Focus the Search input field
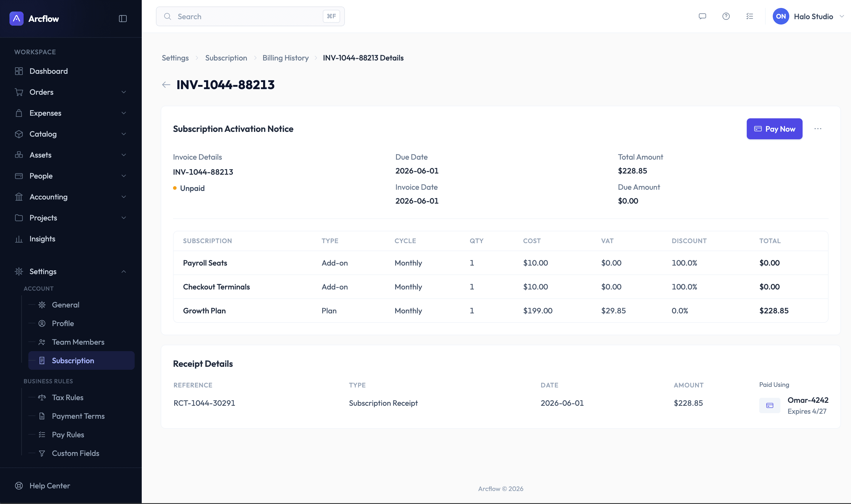This screenshot has height=504, width=851. (250, 16)
